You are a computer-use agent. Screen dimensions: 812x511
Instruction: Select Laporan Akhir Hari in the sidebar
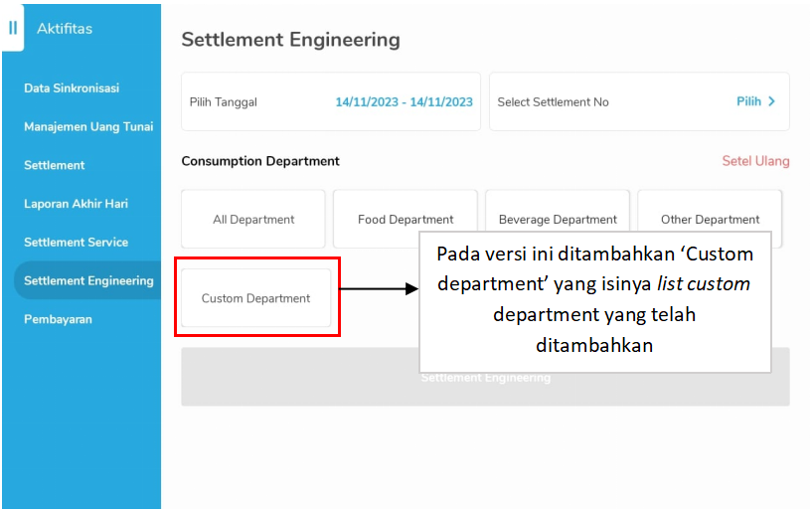pyautogui.click(x=76, y=204)
